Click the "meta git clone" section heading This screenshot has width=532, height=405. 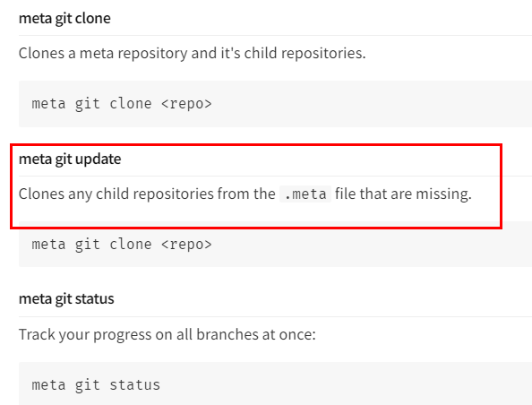tap(64, 18)
